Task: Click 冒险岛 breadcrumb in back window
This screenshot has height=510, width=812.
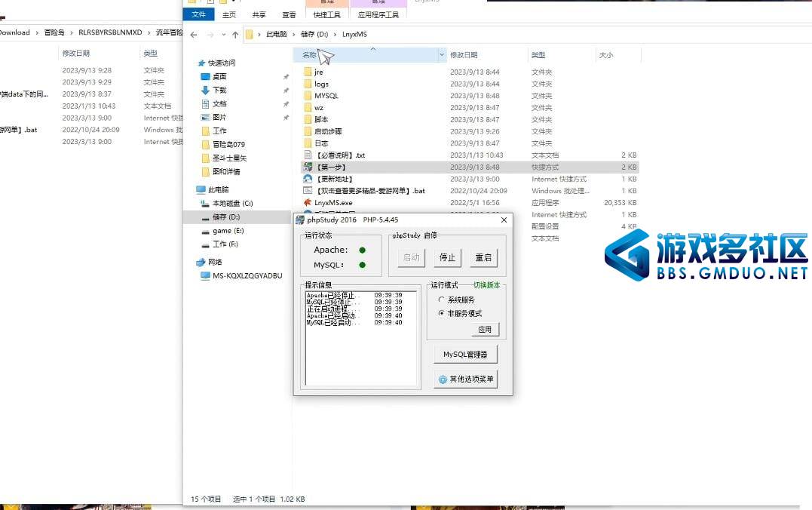Action: pos(54,32)
